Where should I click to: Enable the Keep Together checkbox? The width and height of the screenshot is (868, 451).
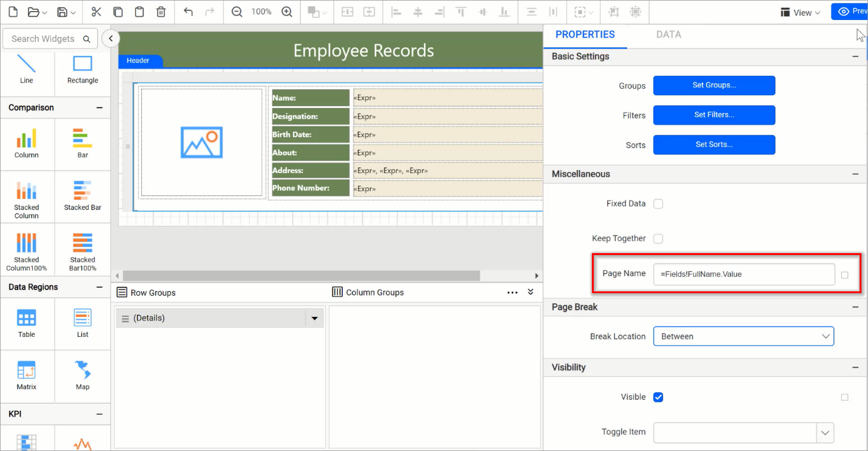click(x=658, y=239)
